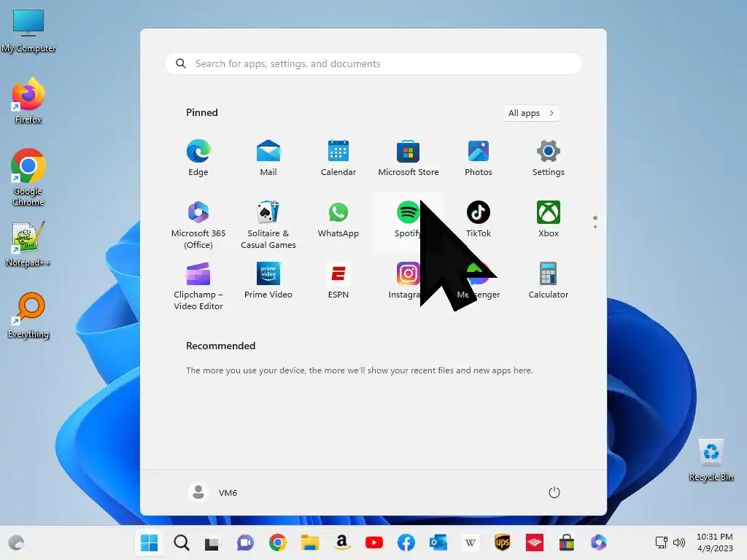This screenshot has width=747, height=560.
Task: Open Outlook from the taskbar
Action: point(438,542)
